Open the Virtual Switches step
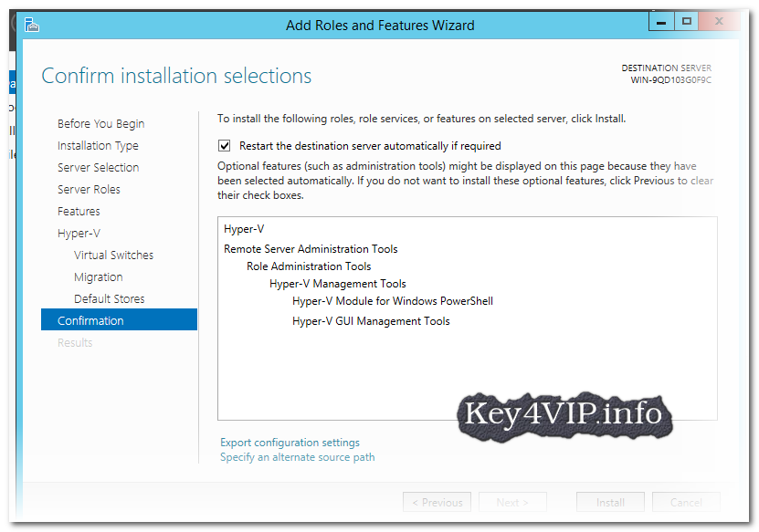759x532 pixels. point(113,255)
